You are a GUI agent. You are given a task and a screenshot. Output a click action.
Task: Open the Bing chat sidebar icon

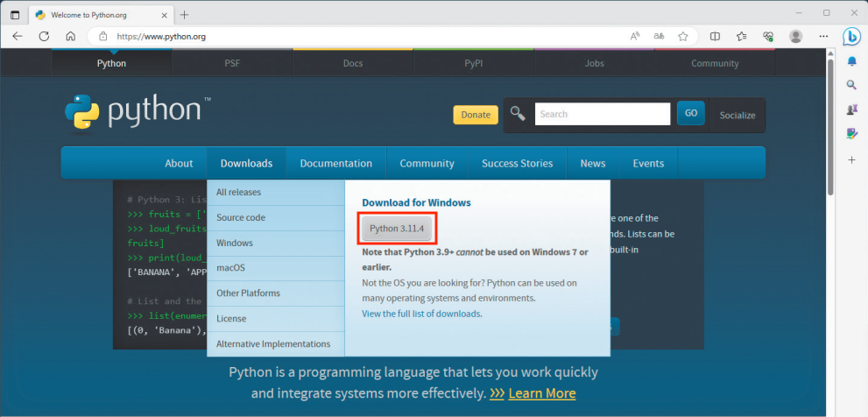[x=850, y=37]
